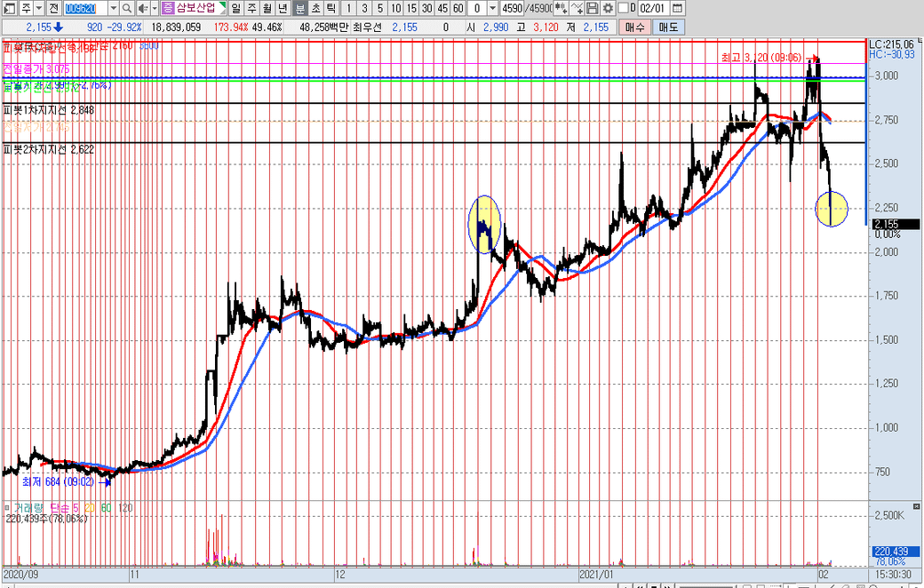This screenshot has height=588, width=924.
Task: Click the add line indicator icon
Action: tap(576, 8)
